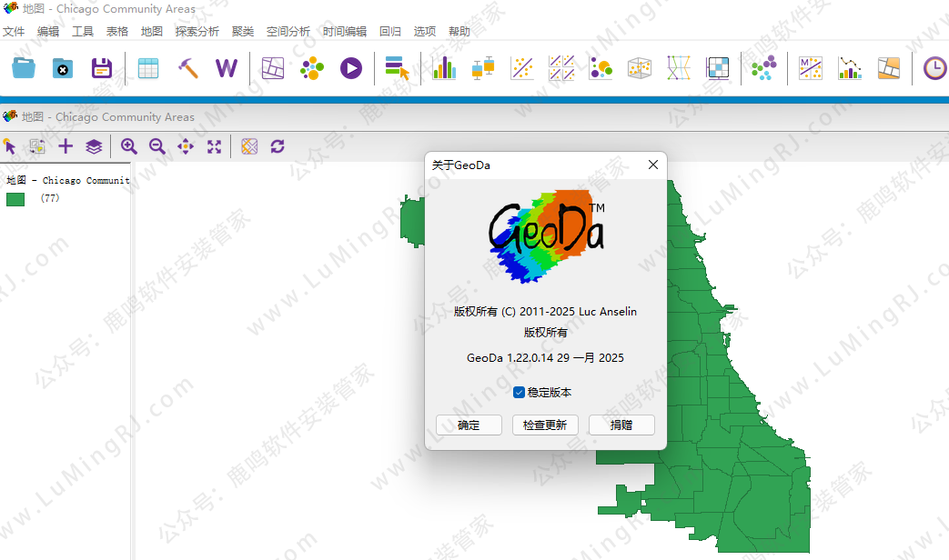Click the time clock icon
Viewport: 949px width, 560px height.
(x=934, y=68)
